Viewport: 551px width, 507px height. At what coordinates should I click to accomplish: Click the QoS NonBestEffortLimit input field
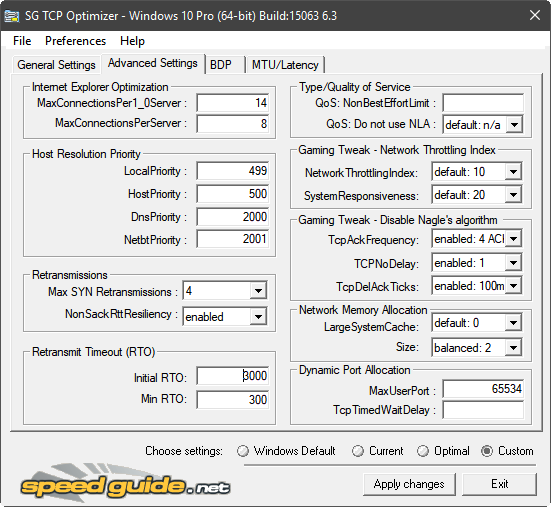click(483, 103)
